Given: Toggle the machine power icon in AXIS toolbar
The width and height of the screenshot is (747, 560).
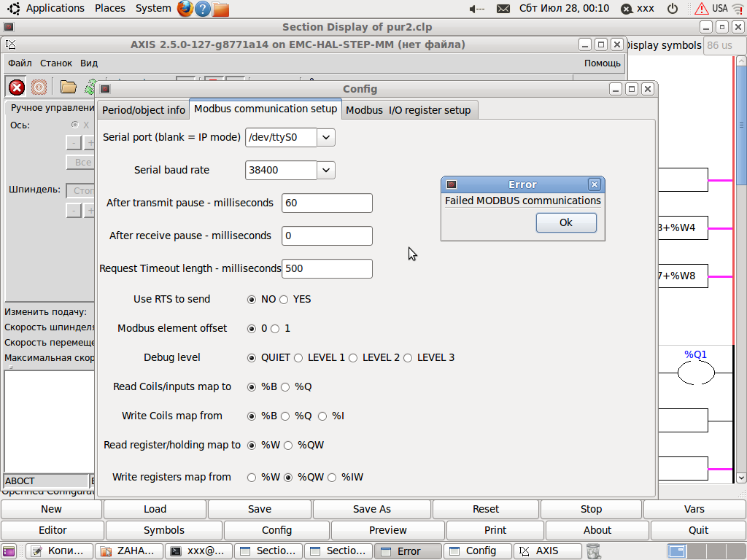Looking at the screenshot, I should point(39,87).
